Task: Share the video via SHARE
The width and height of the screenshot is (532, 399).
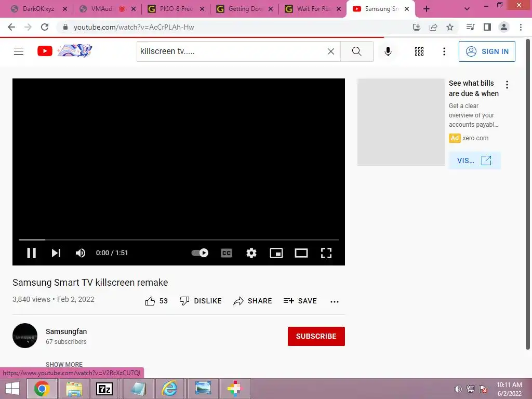Action: click(x=253, y=301)
